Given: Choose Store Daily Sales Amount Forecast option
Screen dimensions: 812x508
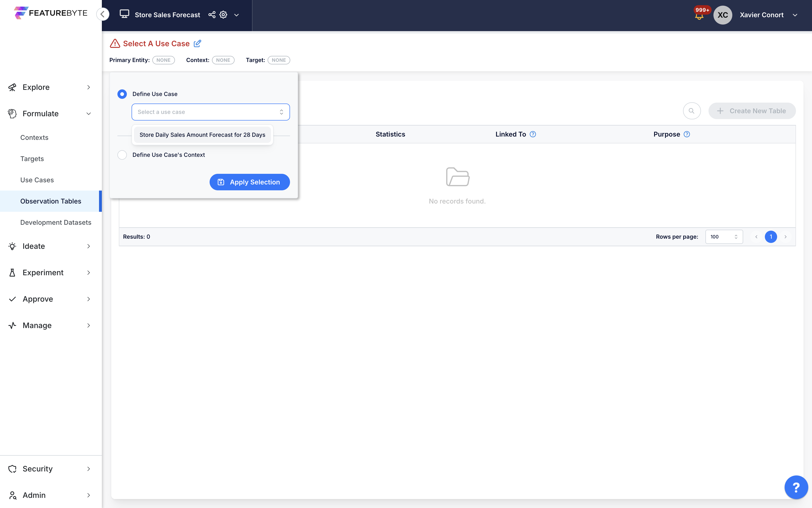Looking at the screenshot, I should tap(202, 135).
